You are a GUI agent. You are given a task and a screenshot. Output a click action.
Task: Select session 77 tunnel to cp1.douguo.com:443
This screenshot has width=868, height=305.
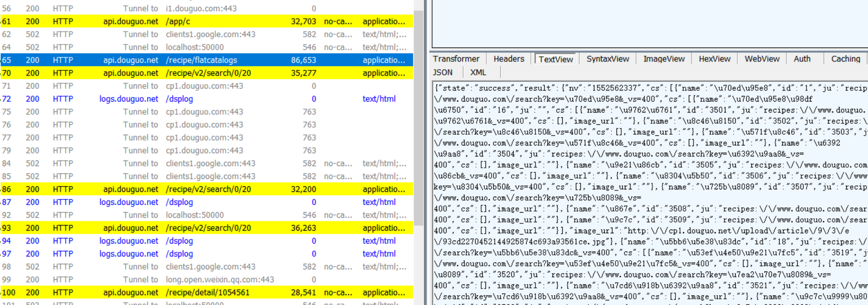click(207, 137)
